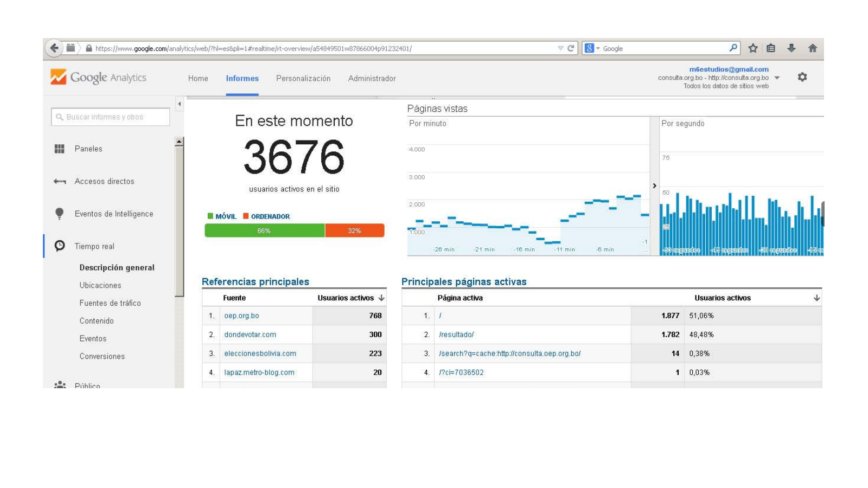Screen dimensions: 868x488
Task: Open Paneles from the sidebar
Action: [x=88, y=149]
